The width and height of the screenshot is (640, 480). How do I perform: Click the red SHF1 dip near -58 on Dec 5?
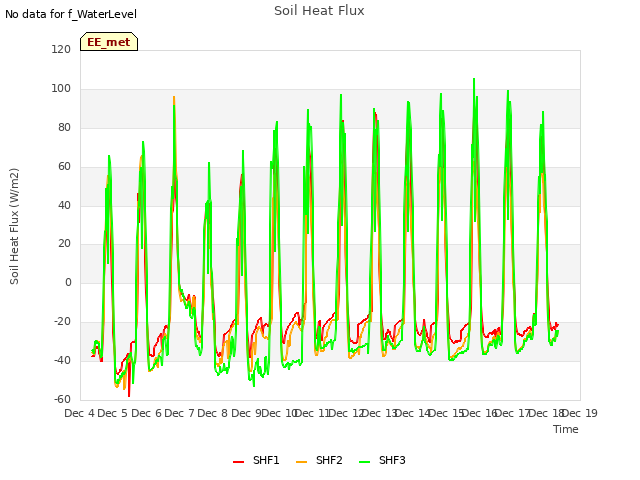click(x=129, y=396)
